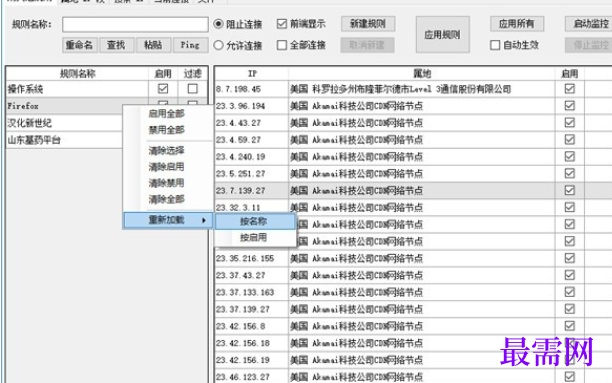
Task: Expand the 重新加载 submenu
Action: tap(168, 220)
